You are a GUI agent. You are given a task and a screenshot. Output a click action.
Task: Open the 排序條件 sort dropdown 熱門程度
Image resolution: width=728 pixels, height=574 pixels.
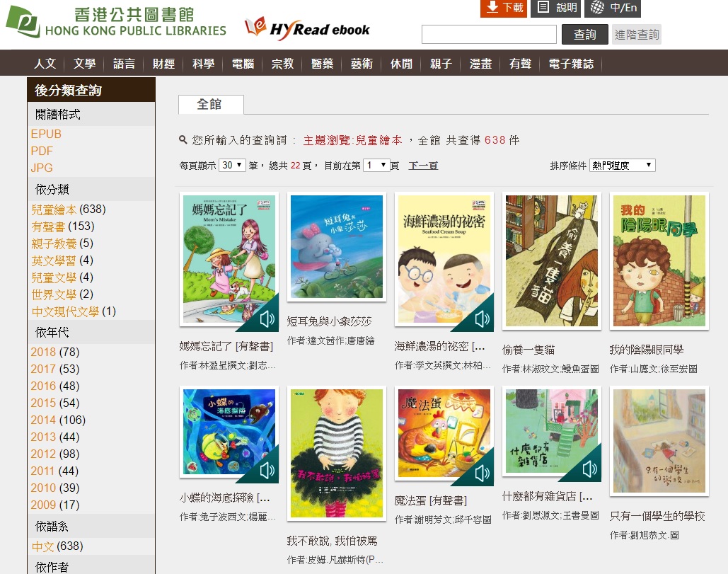click(x=622, y=166)
